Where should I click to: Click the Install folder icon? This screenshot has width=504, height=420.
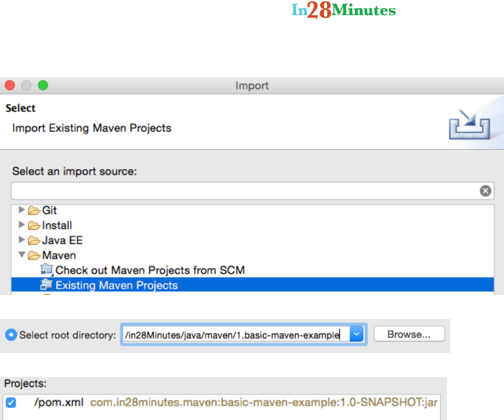34,225
